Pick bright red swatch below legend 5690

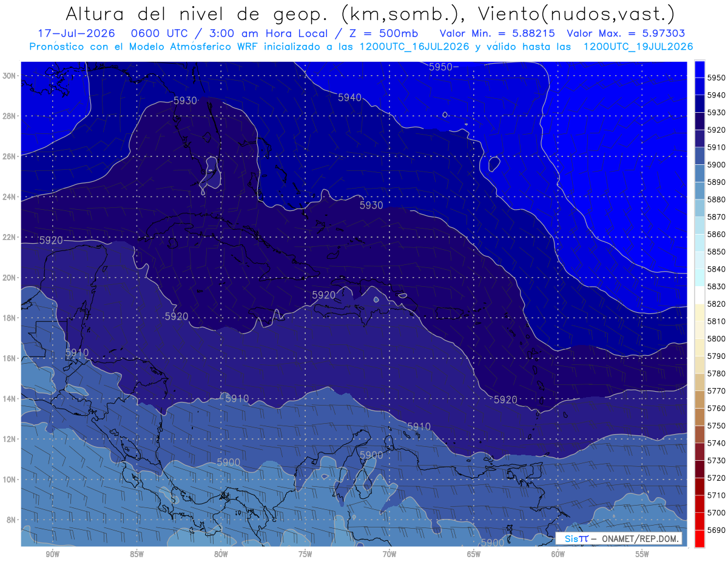(x=699, y=538)
